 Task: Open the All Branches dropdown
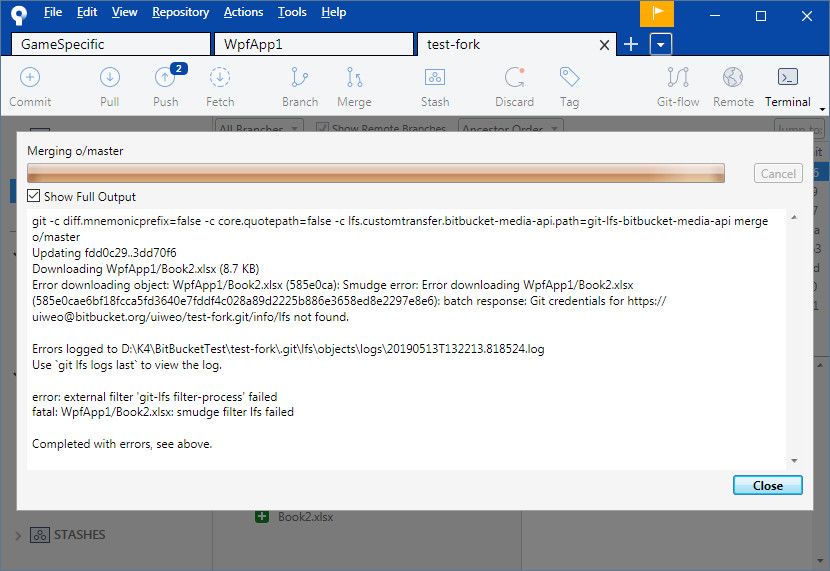(259, 127)
